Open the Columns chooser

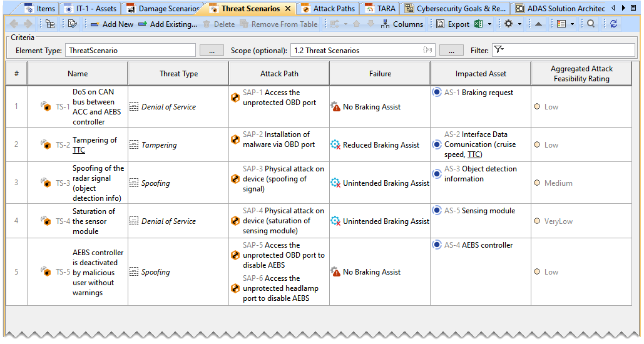point(402,24)
